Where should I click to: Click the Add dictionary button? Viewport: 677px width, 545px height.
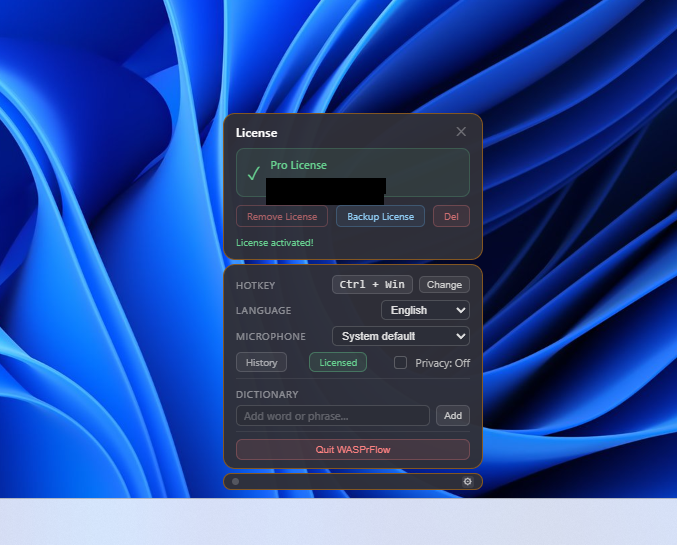point(453,415)
